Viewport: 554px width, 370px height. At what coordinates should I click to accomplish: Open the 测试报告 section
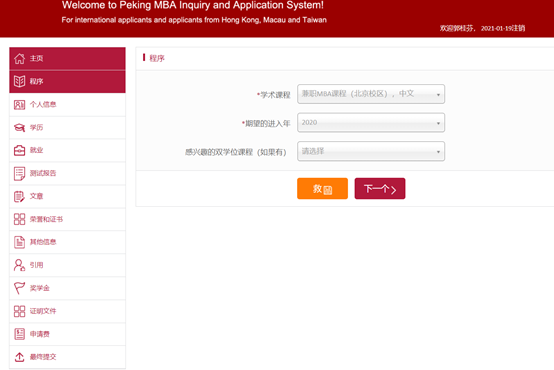[x=67, y=174]
